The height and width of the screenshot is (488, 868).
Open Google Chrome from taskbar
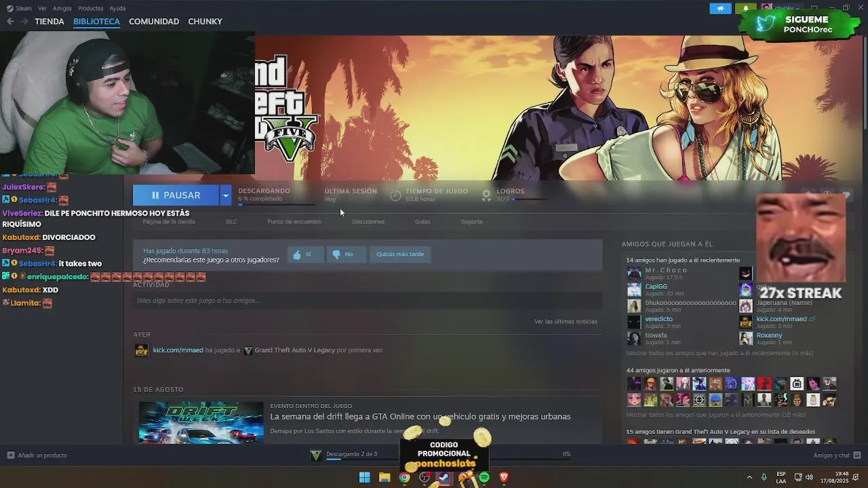pyautogui.click(x=404, y=477)
